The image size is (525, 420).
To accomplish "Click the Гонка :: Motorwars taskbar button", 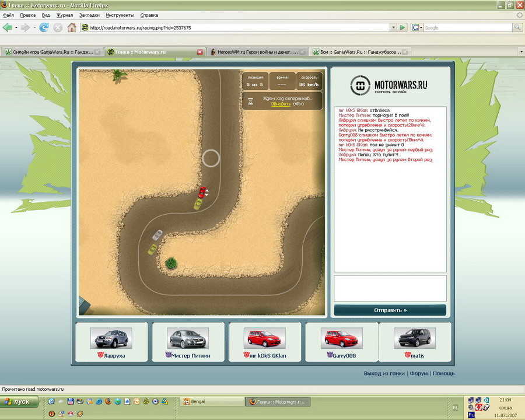I will coord(278,401).
